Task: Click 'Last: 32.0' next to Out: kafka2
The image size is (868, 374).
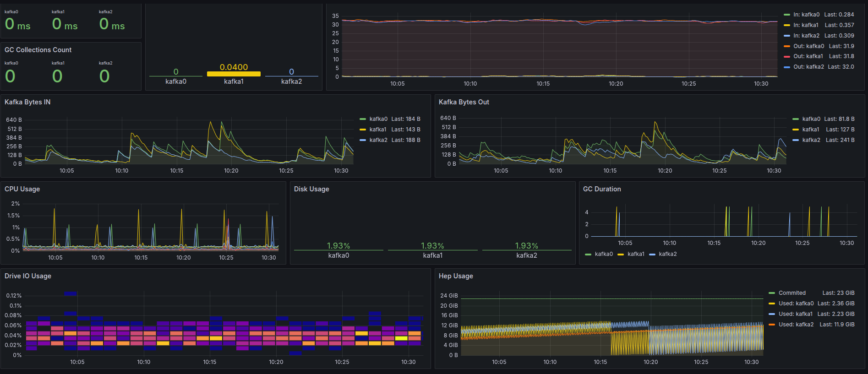Action: (x=841, y=67)
